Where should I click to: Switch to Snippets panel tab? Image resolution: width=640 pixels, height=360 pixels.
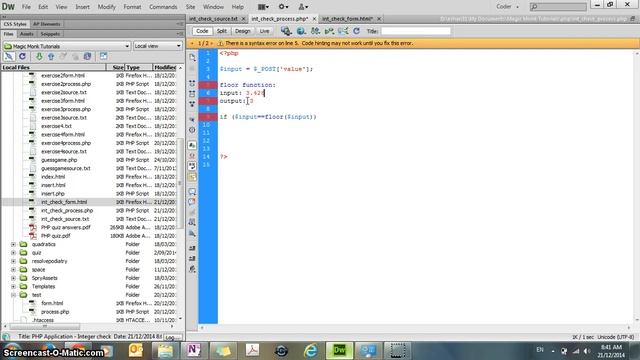(x=50, y=34)
